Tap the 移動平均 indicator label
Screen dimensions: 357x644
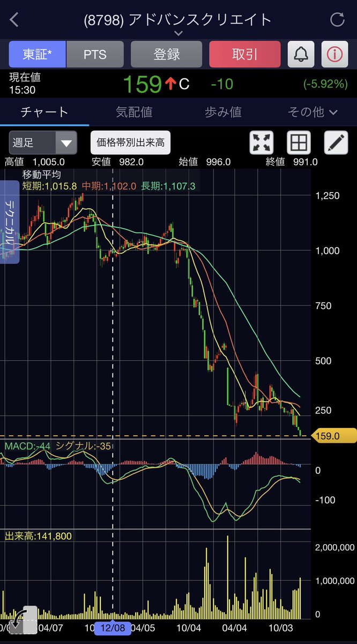(42, 175)
